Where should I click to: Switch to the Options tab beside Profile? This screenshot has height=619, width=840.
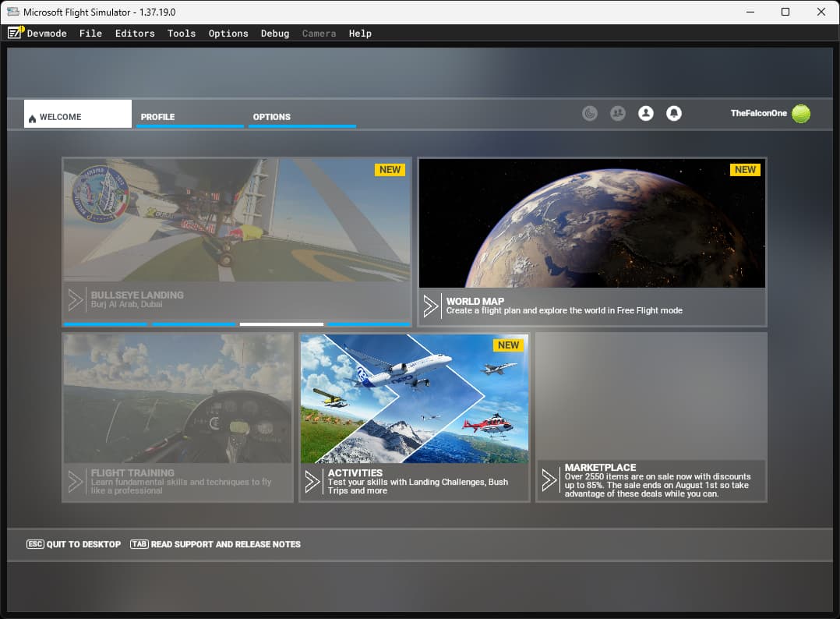(x=302, y=114)
